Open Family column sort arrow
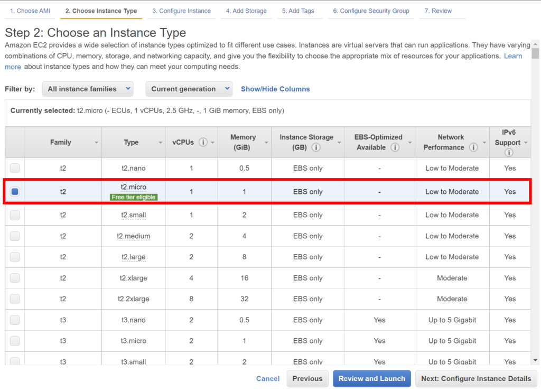This screenshot has width=541, height=392. point(96,143)
